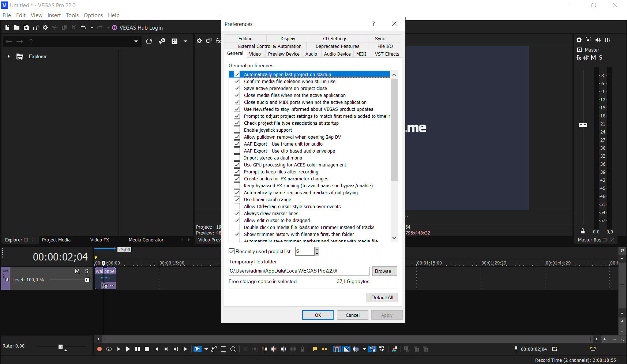
Task: Click the Browse... button
Action: [x=385, y=271]
